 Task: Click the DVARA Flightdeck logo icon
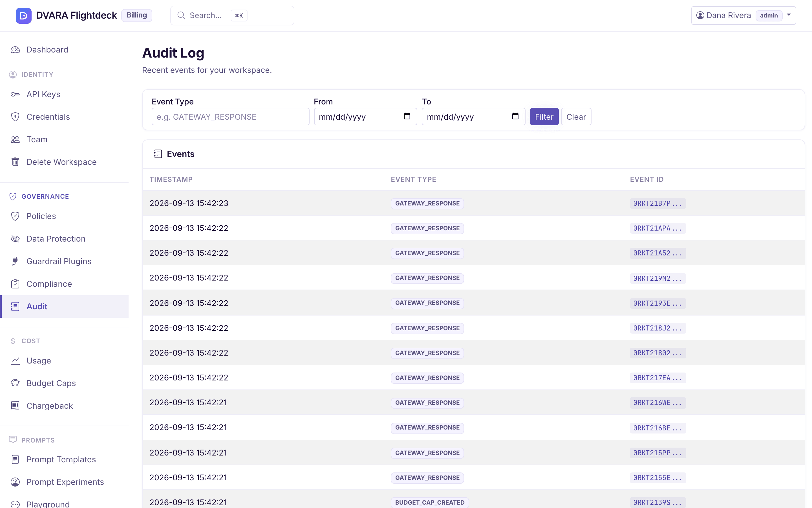[23, 16]
